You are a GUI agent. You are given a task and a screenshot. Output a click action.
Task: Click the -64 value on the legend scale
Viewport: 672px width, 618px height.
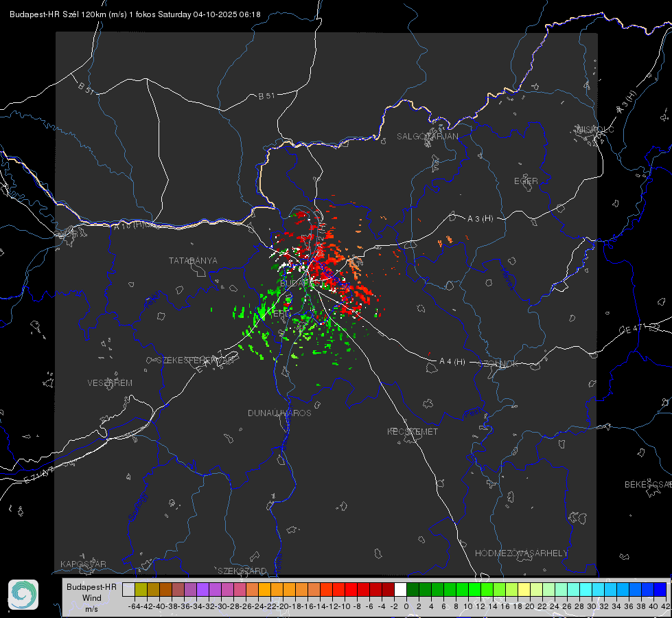point(134,606)
